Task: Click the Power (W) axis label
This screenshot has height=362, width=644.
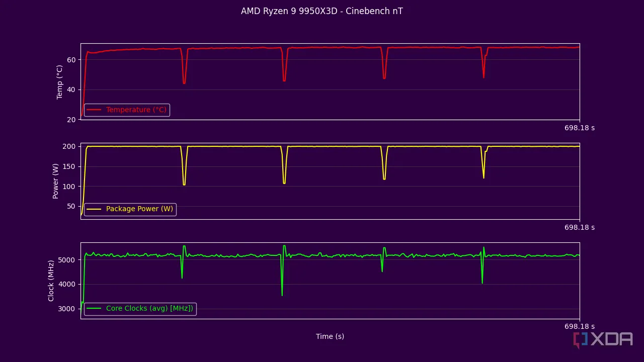Action: [x=55, y=181]
